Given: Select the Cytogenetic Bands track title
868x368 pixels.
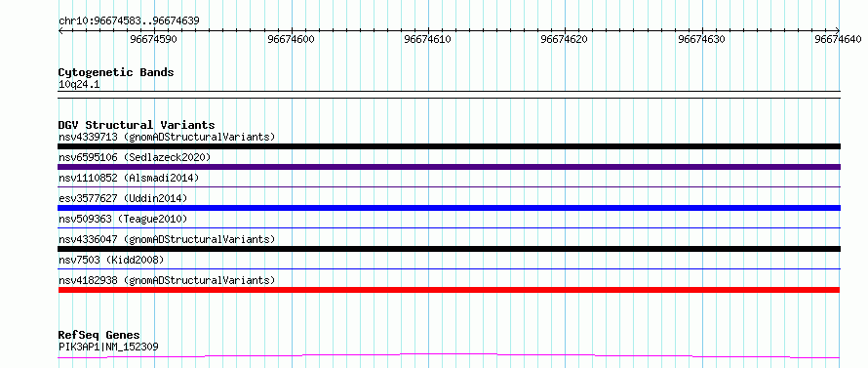Looking at the screenshot, I should coord(116,72).
